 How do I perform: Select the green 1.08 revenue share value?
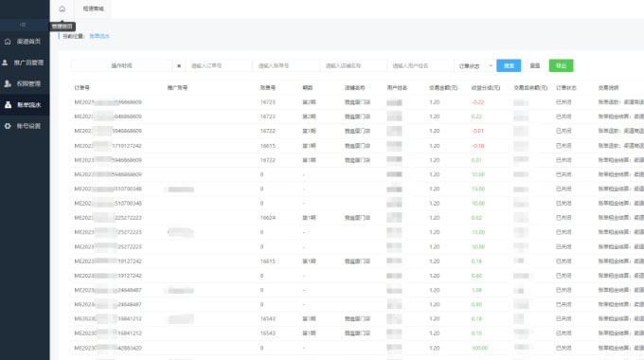click(476, 290)
